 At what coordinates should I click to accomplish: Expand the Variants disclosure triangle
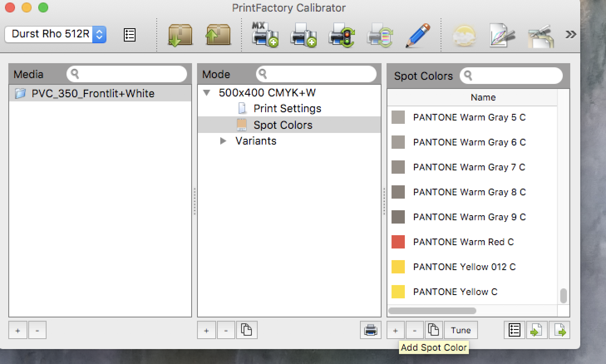coord(223,141)
